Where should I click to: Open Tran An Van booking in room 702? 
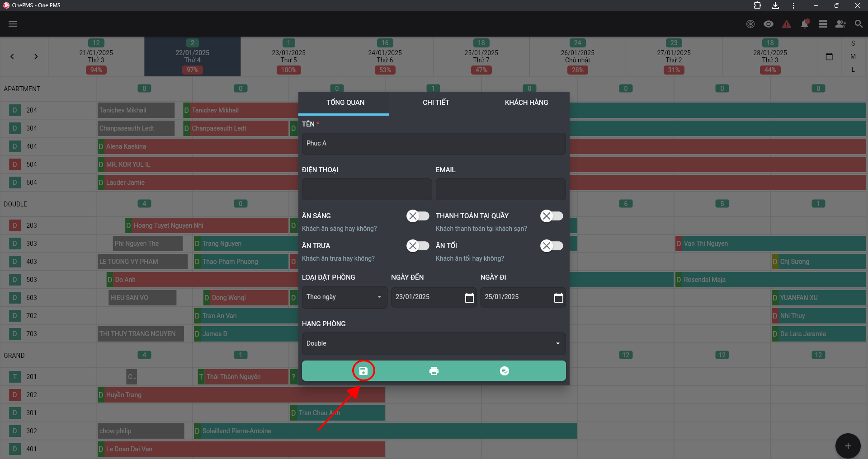click(x=246, y=316)
